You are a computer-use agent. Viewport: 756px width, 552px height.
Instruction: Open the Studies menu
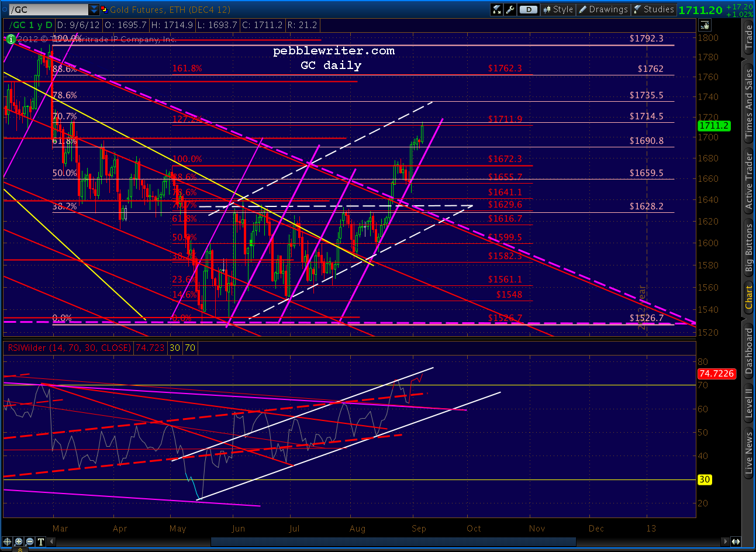tap(653, 9)
